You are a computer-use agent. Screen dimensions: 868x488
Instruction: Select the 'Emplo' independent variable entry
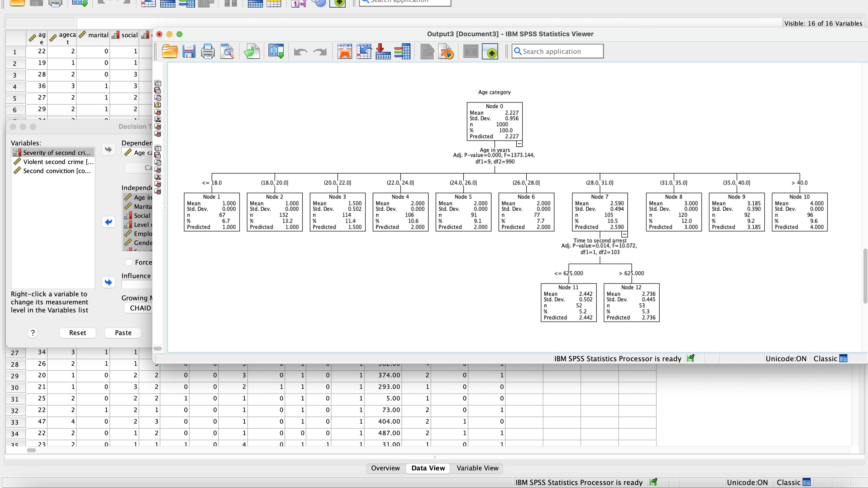click(138, 234)
